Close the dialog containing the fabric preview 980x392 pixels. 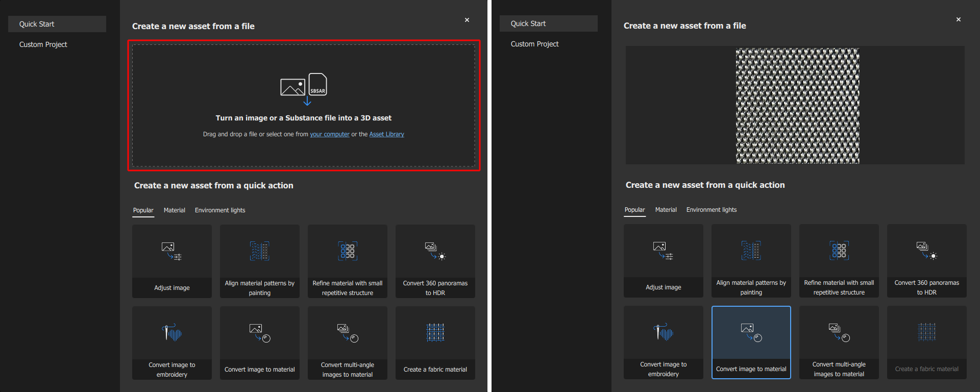(x=958, y=19)
